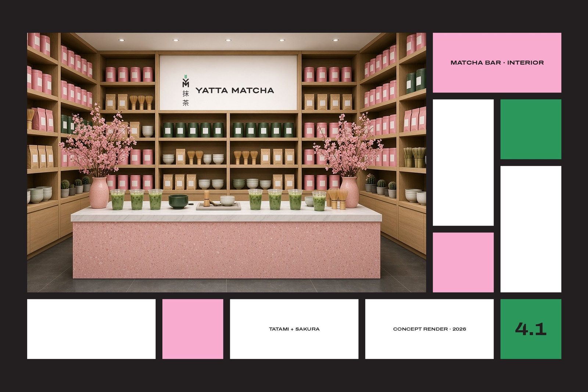
Task: Pick the pink square beside the blank white panel
Action: click(463, 262)
